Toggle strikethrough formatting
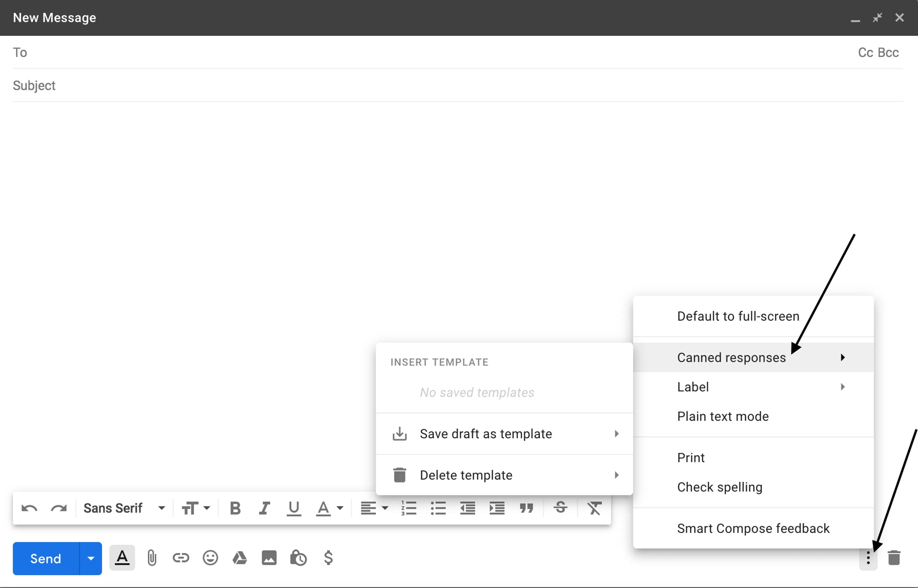 [x=561, y=508]
